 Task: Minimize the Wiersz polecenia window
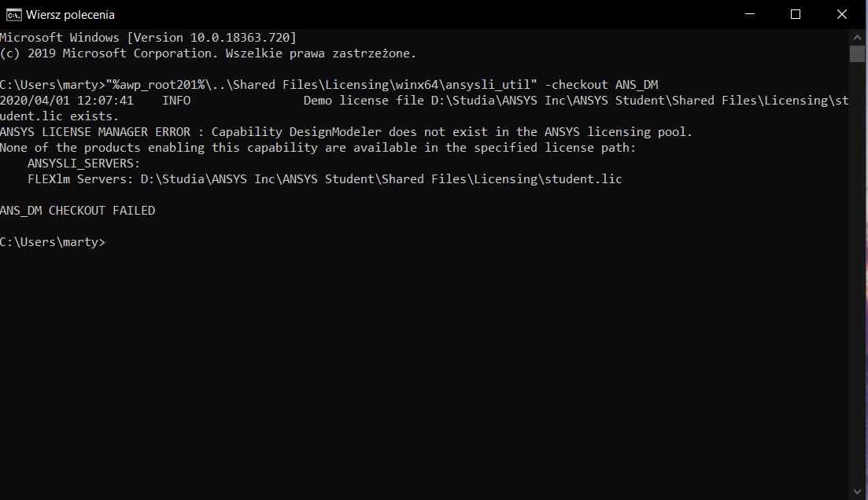click(x=750, y=14)
